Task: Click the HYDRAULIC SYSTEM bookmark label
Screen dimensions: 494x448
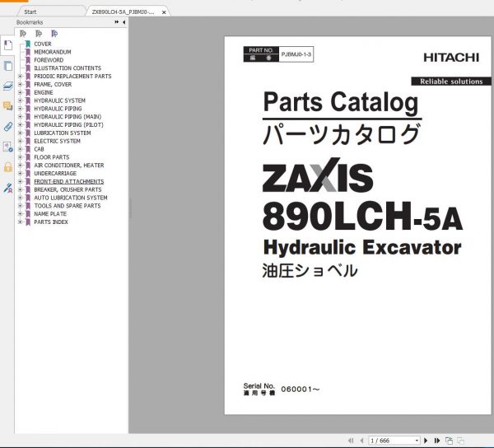Action: coord(59,100)
